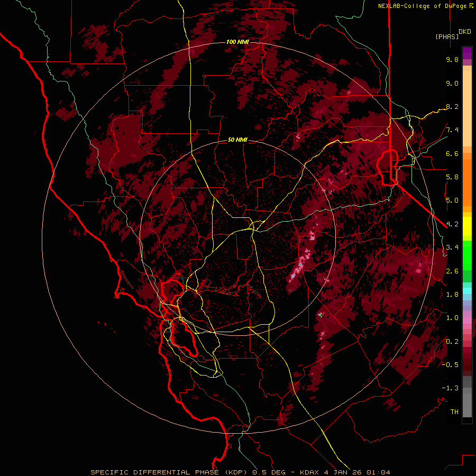Click the DKD product label
Viewport: 476px width, 476px height.
(465, 32)
